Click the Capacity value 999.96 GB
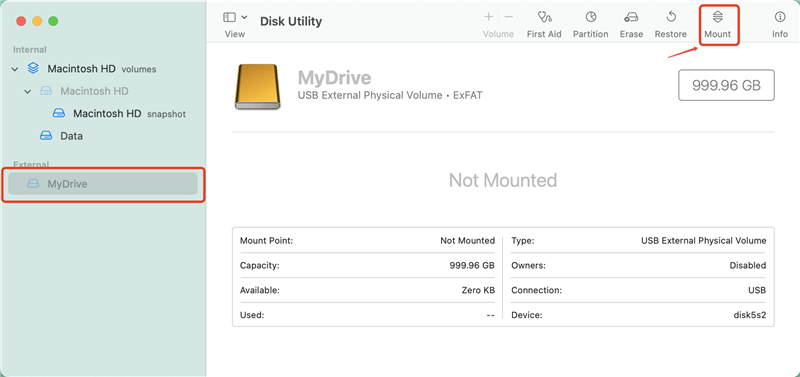The width and height of the screenshot is (800, 377). coord(472,265)
